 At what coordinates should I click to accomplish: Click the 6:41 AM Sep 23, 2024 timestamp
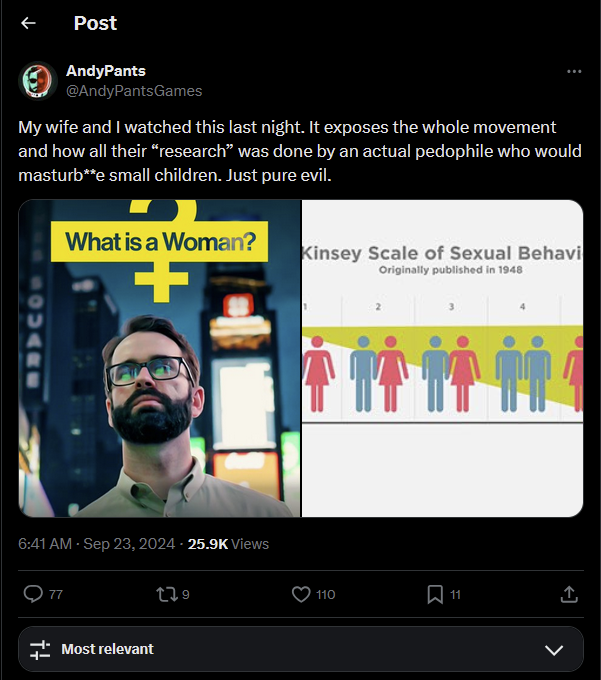pyautogui.click(x=97, y=544)
